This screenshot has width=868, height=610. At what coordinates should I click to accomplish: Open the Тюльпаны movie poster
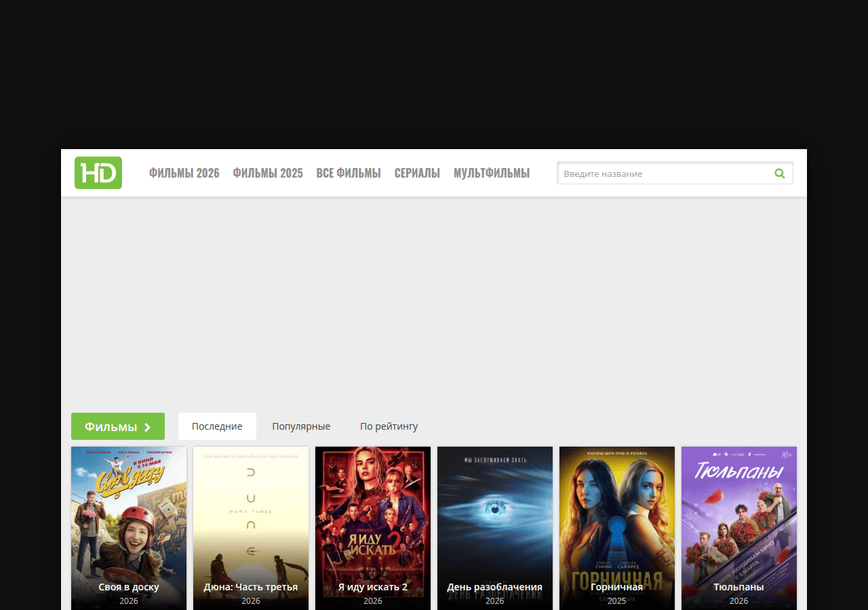click(739, 528)
